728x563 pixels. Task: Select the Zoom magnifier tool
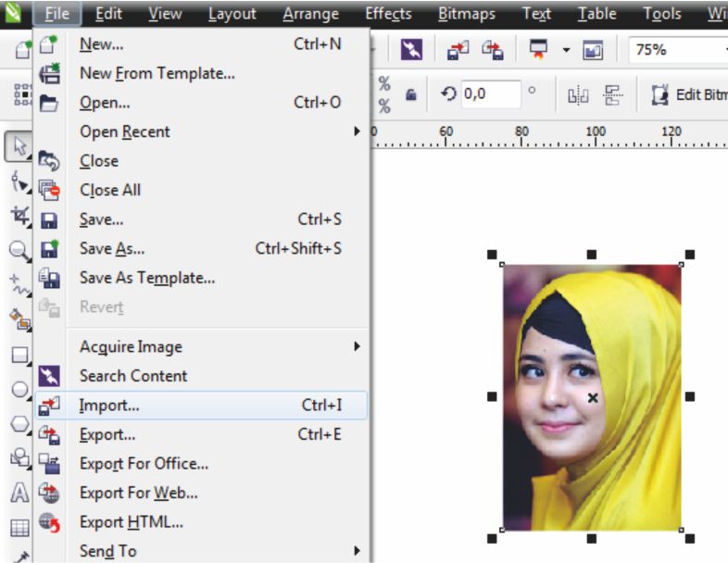point(19,251)
